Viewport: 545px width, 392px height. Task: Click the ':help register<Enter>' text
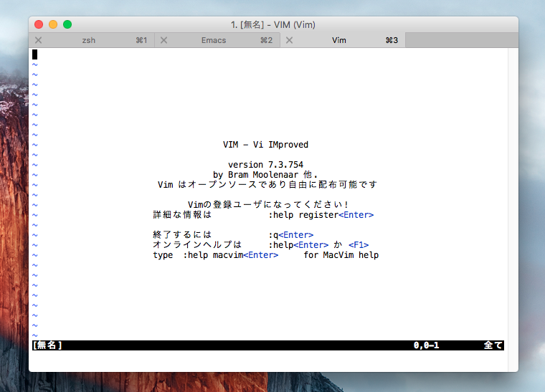tap(321, 215)
